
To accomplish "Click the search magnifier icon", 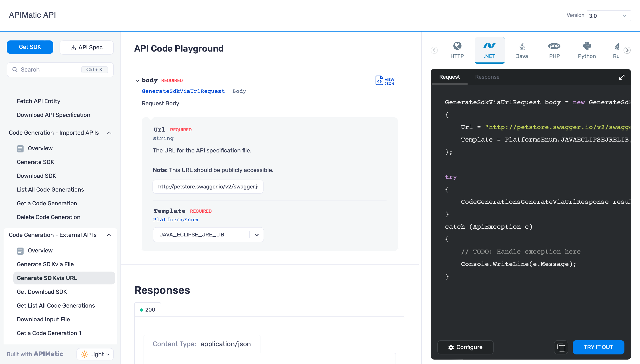I will tap(15, 70).
